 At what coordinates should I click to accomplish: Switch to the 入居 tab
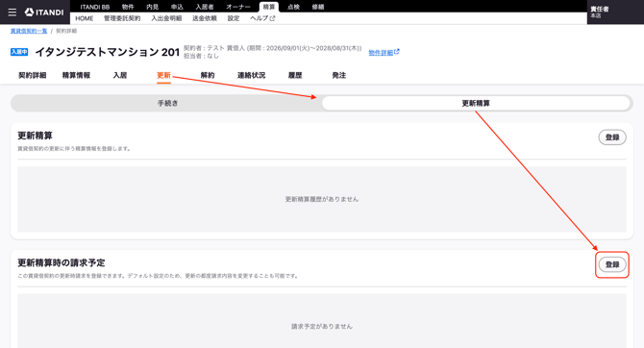(x=120, y=76)
